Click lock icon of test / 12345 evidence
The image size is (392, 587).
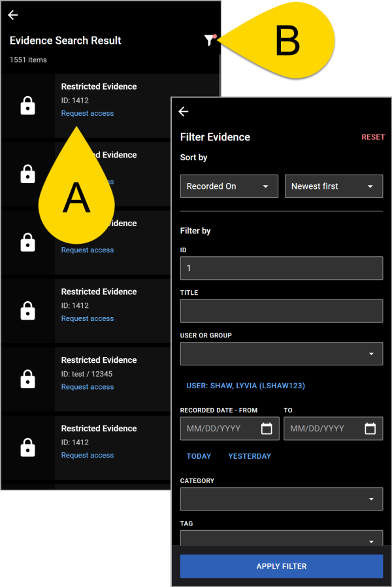(x=27, y=379)
